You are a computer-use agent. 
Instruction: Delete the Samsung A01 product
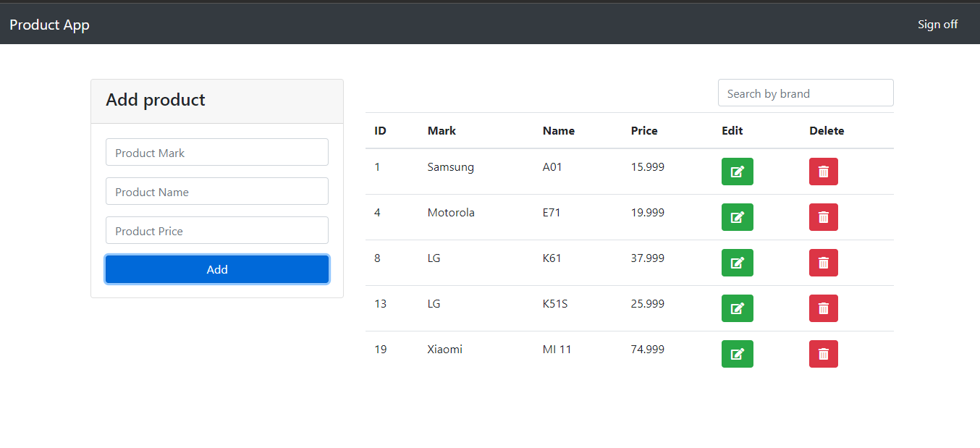(x=823, y=172)
